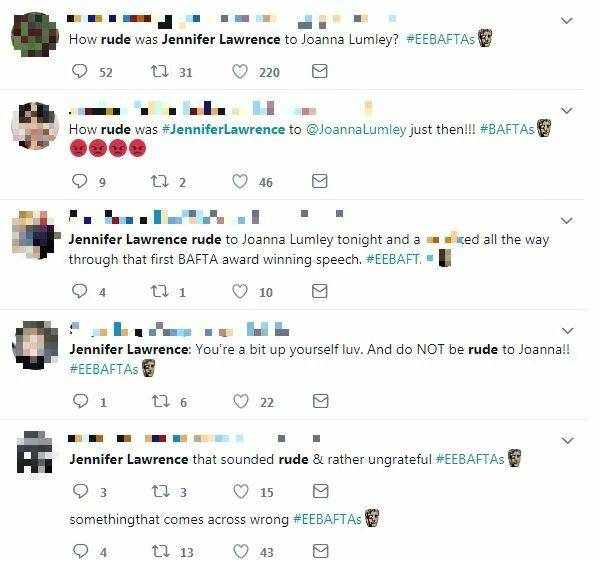The width and height of the screenshot is (601, 562).
Task: Reply to the tweet with 52 replies
Action: click(x=80, y=72)
